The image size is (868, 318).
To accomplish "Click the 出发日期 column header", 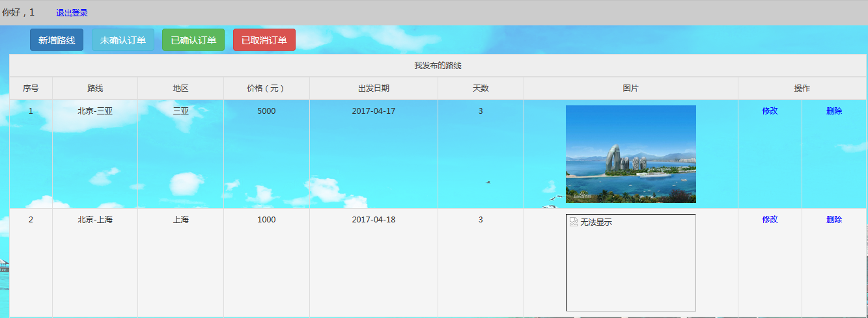I will point(374,88).
